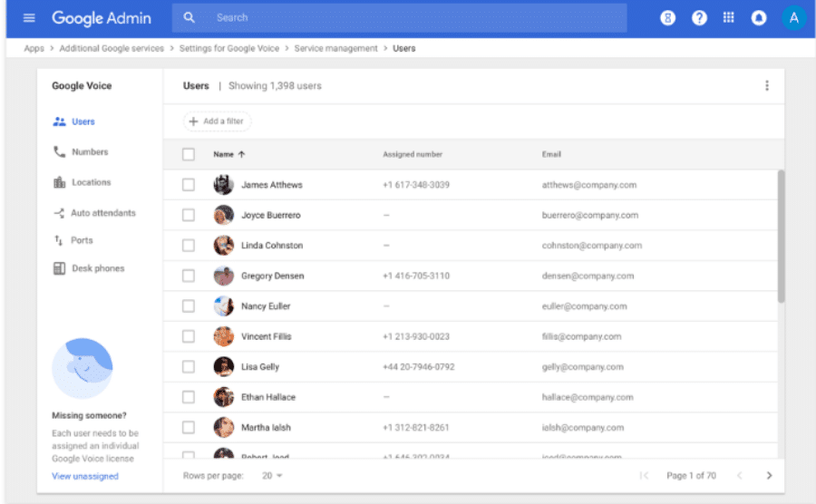Toggle the select all users checkbox
The height and width of the screenshot is (504, 816).
[x=189, y=154]
